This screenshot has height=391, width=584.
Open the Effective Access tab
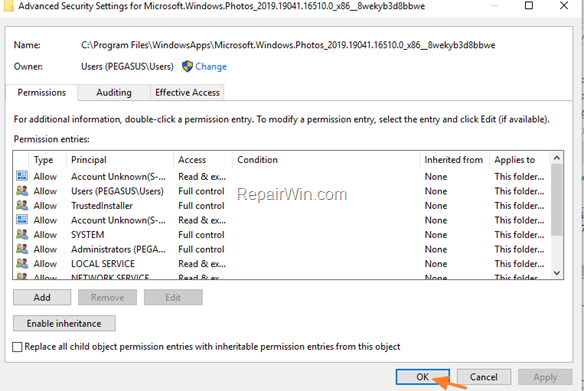coord(187,92)
